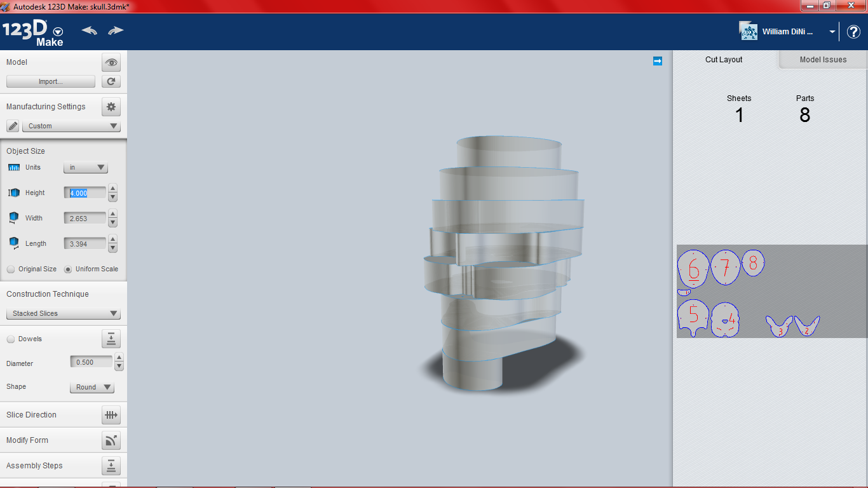Open the Units dropdown set to in
This screenshot has height=488, width=868.
click(86, 168)
